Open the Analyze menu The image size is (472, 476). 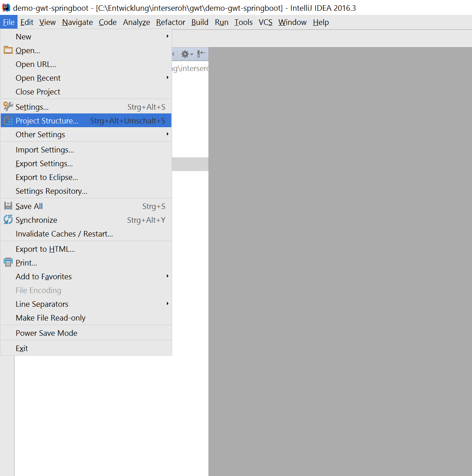click(136, 22)
